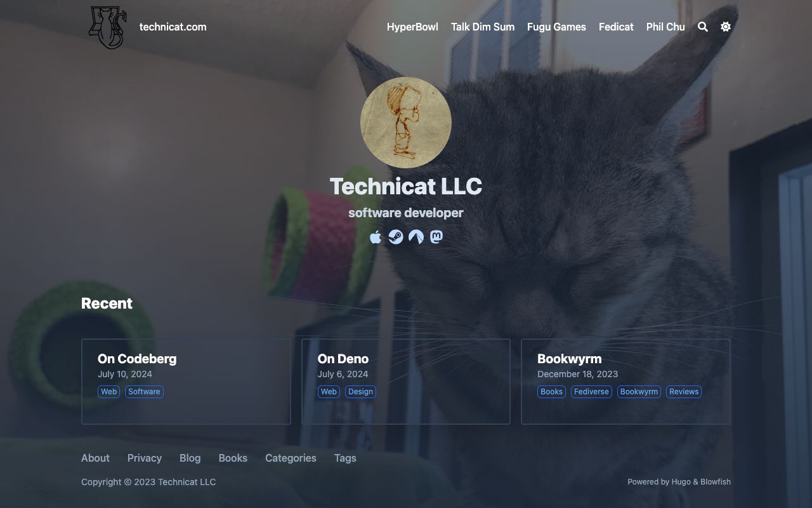Visit the Fedicat menu item
Screen dimensions: 812x508
coord(616,27)
